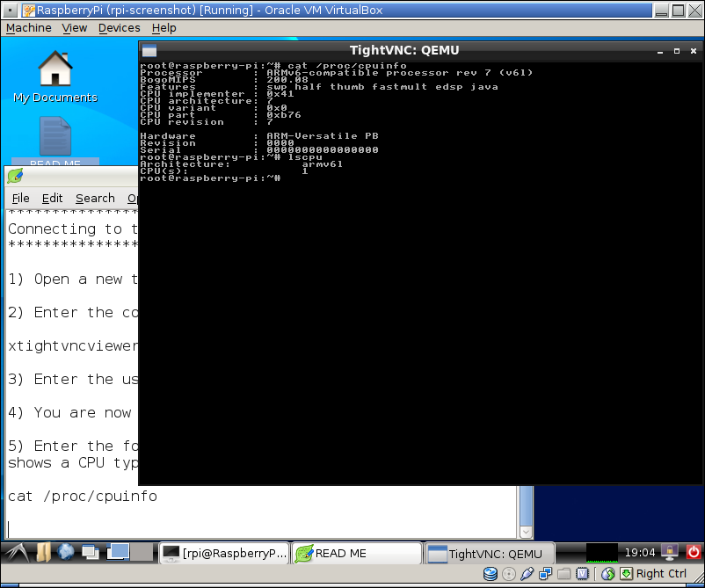Click the USB devices status icon

[x=527, y=574]
